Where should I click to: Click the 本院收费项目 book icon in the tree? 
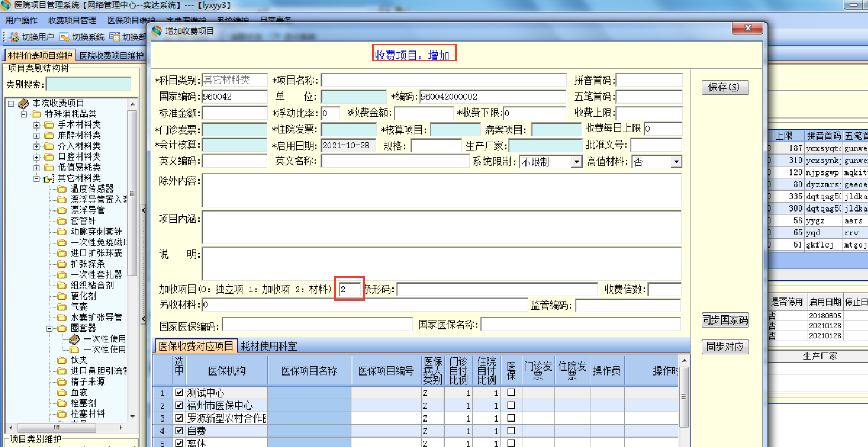(x=24, y=104)
